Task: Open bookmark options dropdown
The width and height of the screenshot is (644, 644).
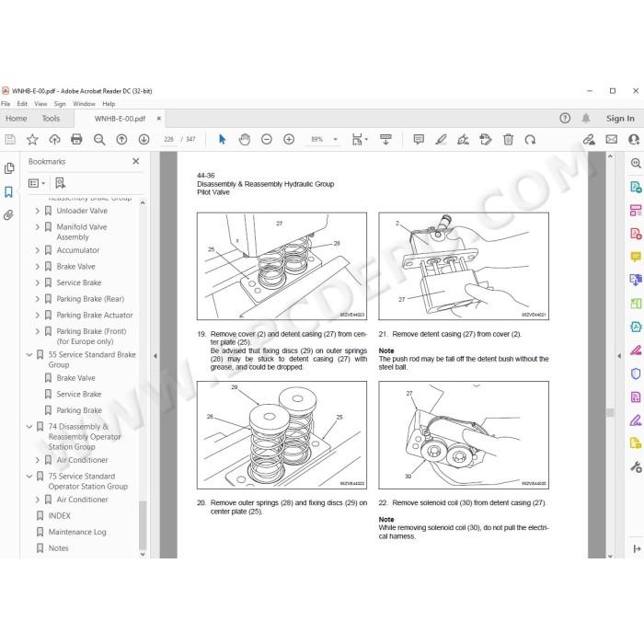Action: (x=37, y=183)
